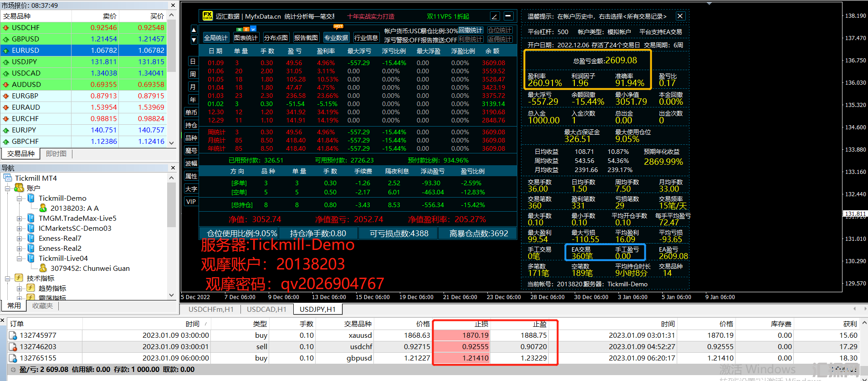Switch to the USDCHFm,H1 chart tab
Viewport: 868px width, 381px height.
click(x=211, y=309)
